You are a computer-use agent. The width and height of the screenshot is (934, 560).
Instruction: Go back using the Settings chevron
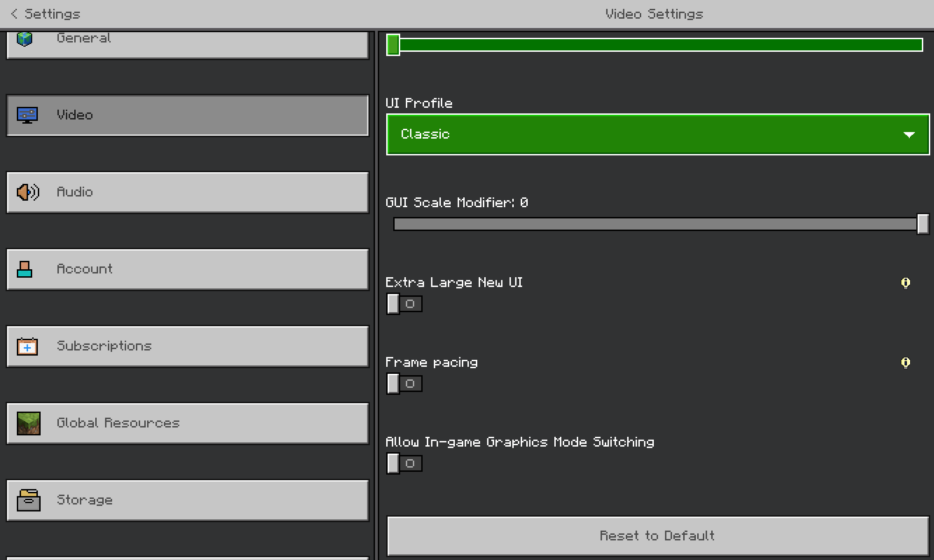[14, 14]
